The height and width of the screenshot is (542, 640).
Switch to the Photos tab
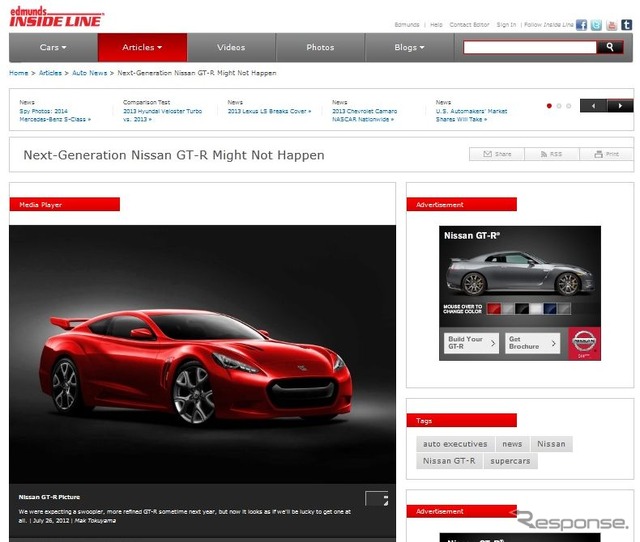(320, 47)
